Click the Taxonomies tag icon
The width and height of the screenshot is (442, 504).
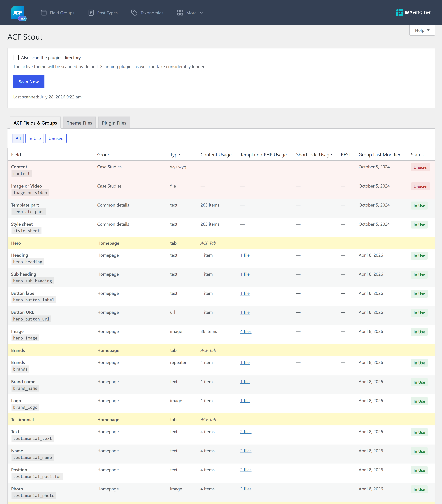(134, 13)
